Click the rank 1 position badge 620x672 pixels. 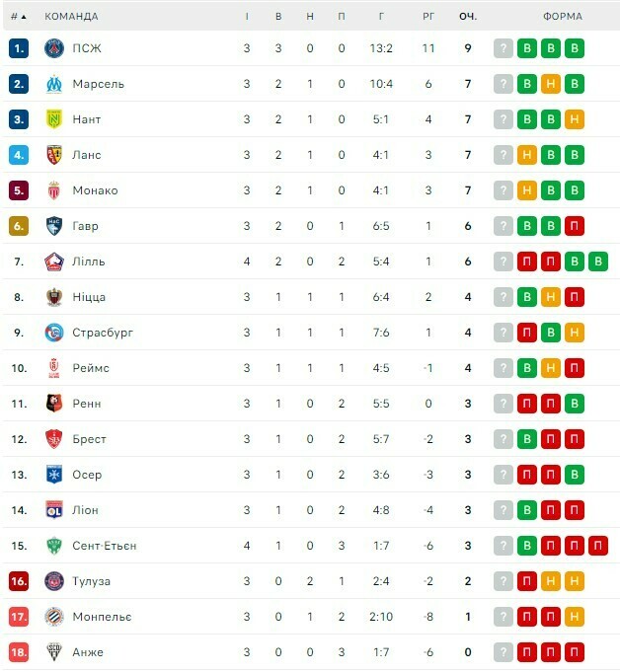(x=19, y=48)
